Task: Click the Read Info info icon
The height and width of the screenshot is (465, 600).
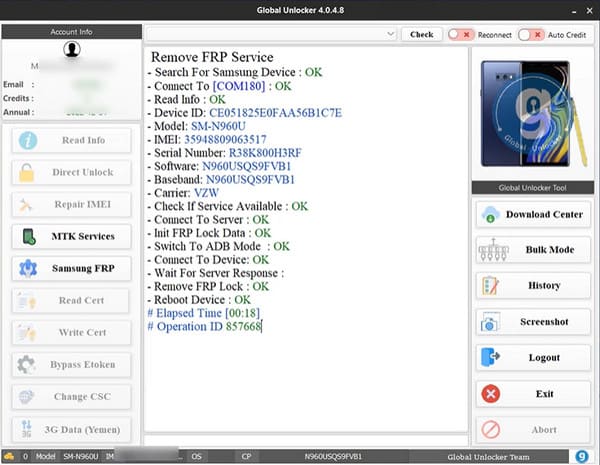Action: [x=28, y=140]
